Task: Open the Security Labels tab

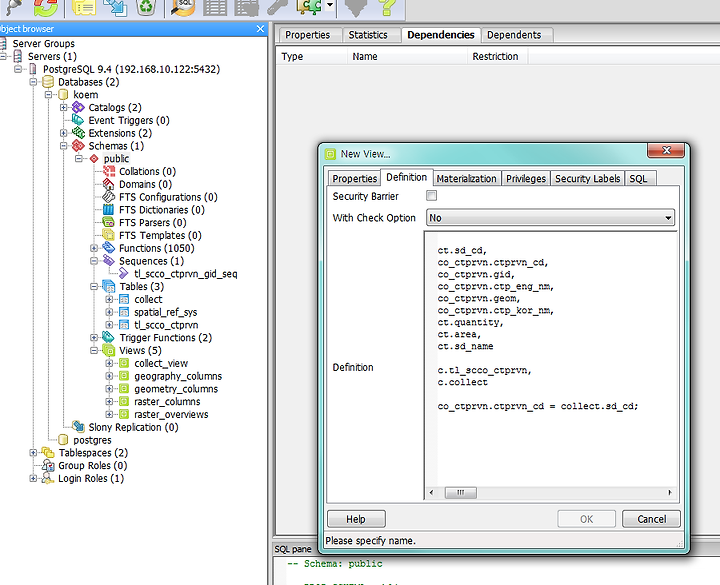Action: click(x=587, y=179)
